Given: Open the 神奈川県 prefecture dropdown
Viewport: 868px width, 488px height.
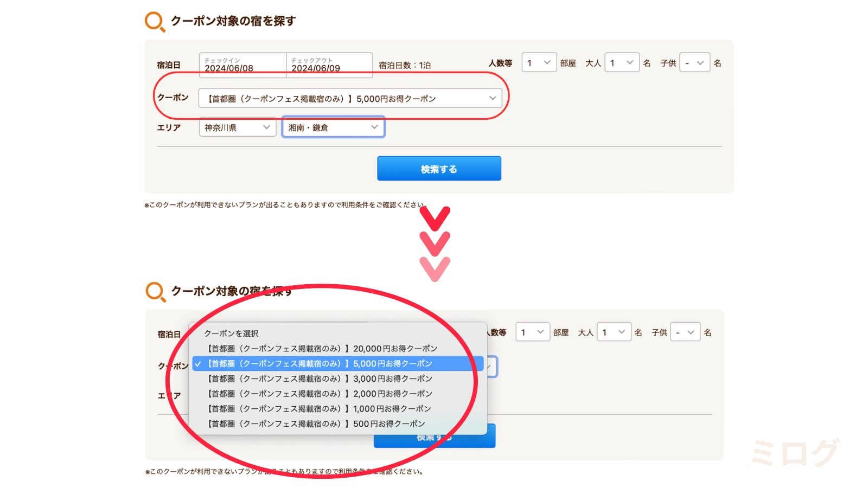Looking at the screenshot, I should click(x=238, y=127).
